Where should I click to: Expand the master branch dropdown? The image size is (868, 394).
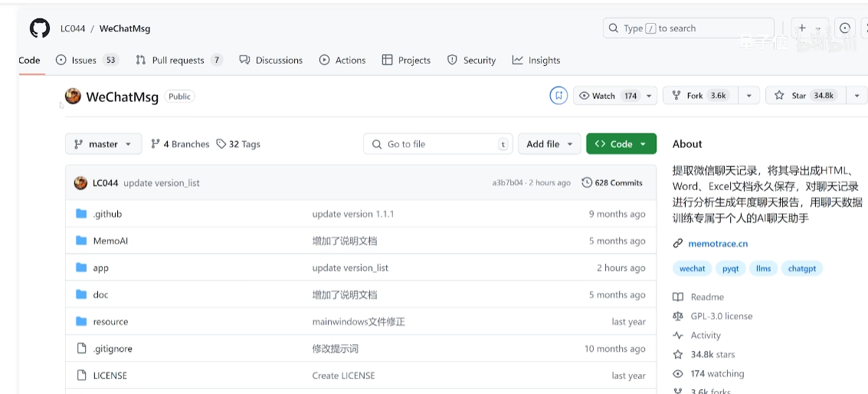click(103, 144)
